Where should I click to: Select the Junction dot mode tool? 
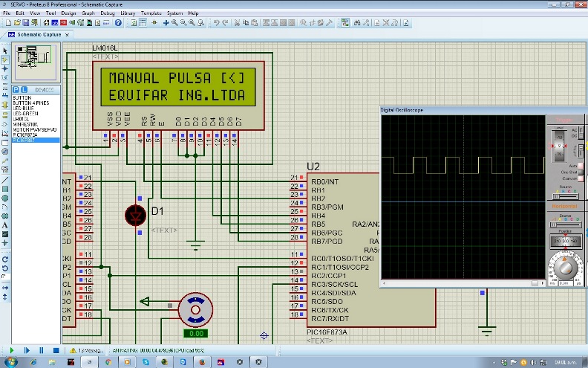pos(5,68)
